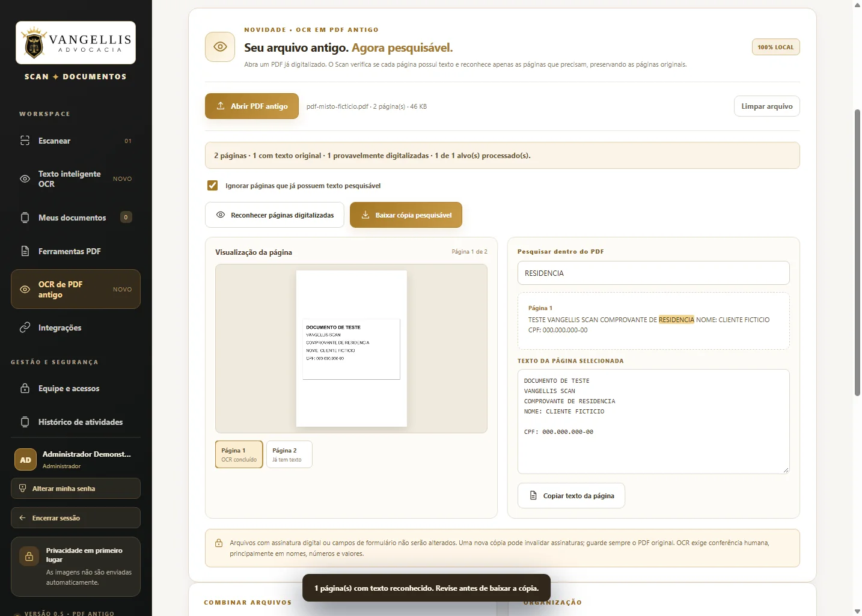Click the AD user avatar badge
This screenshot has width=862, height=616.
coord(25,460)
